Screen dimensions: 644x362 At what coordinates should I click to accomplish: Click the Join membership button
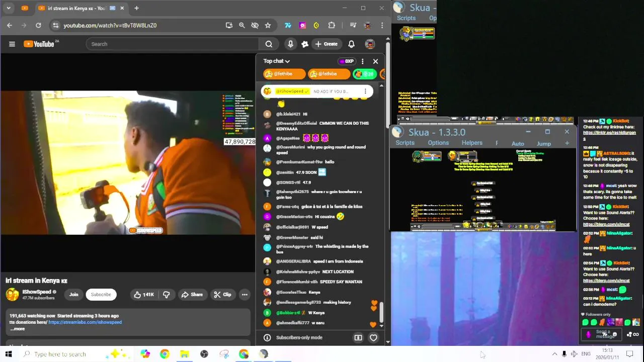point(74,295)
